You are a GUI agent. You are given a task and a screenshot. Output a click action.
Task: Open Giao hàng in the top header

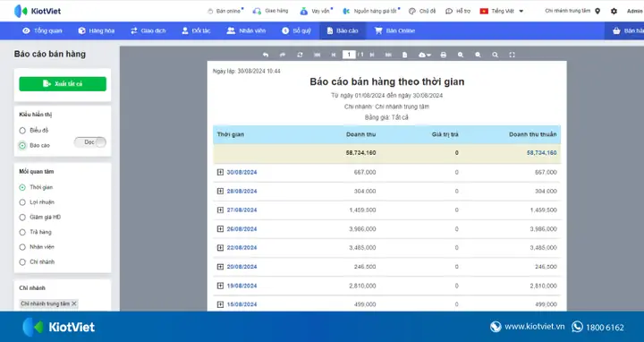click(x=271, y=11)
